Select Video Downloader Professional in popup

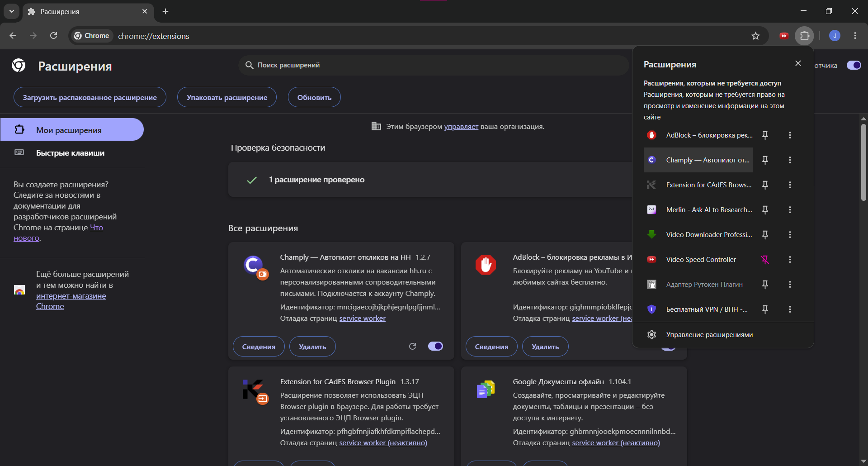tap(698, 235)
